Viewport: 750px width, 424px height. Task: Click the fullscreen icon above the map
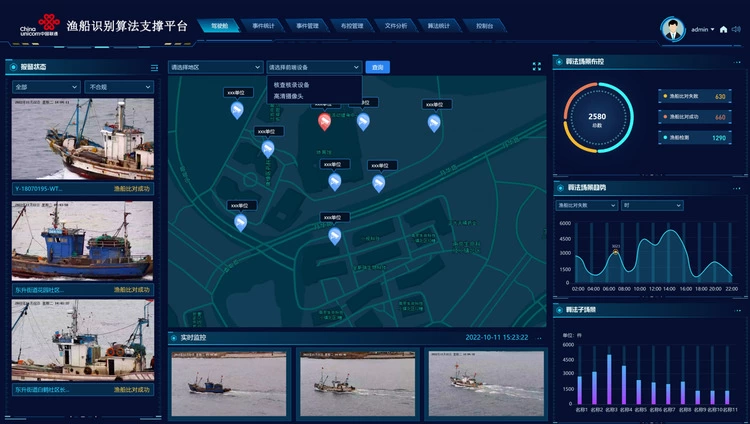pos(536,67)
